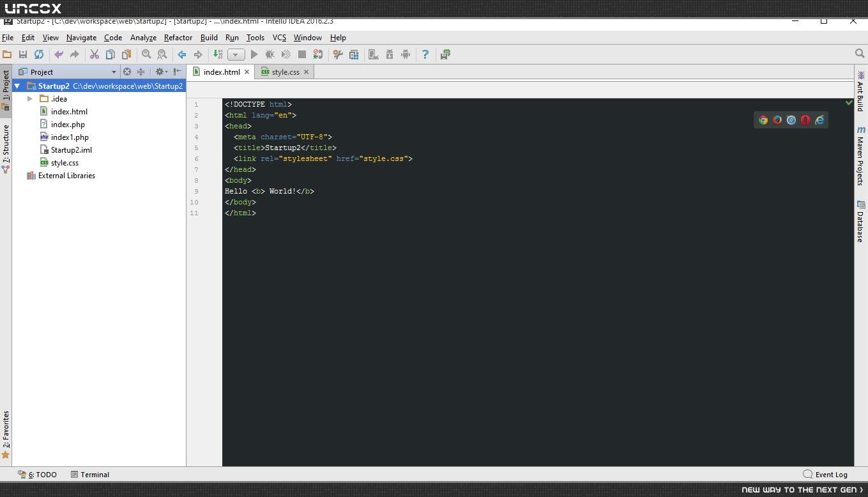The width and height of the screenshot is (868, 497).
Task: Close the index.html tab
Action: click(x=247, y=72)
